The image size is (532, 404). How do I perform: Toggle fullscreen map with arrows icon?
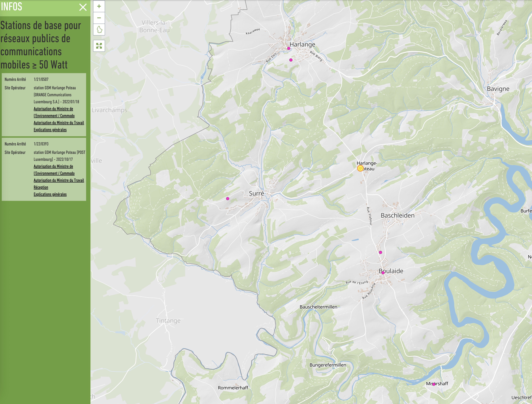(x=99, y=46)
